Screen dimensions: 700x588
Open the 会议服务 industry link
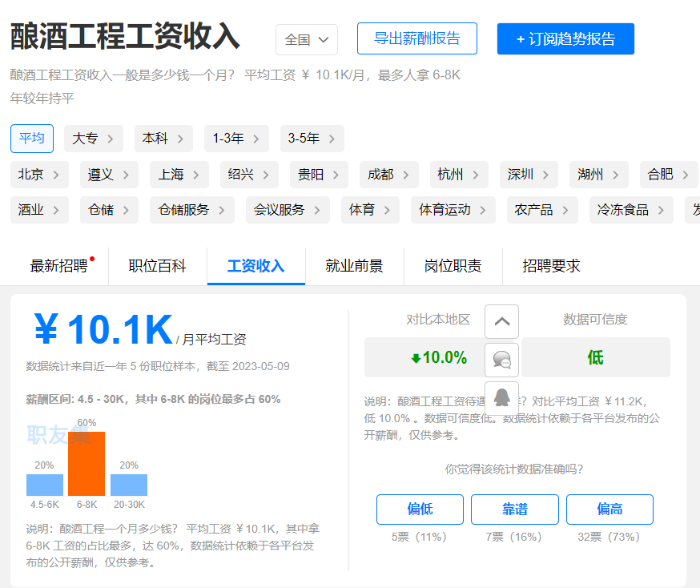tap(288, 210)
